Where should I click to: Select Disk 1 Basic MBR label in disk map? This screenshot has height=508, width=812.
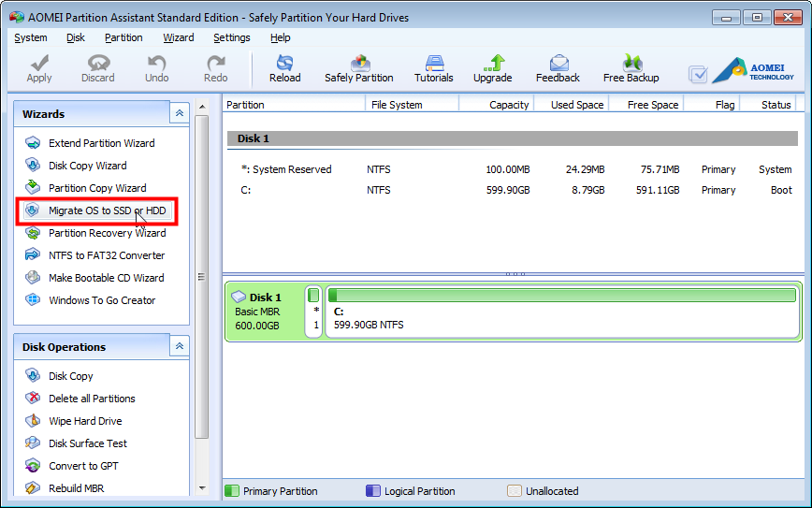click(258, 312)
